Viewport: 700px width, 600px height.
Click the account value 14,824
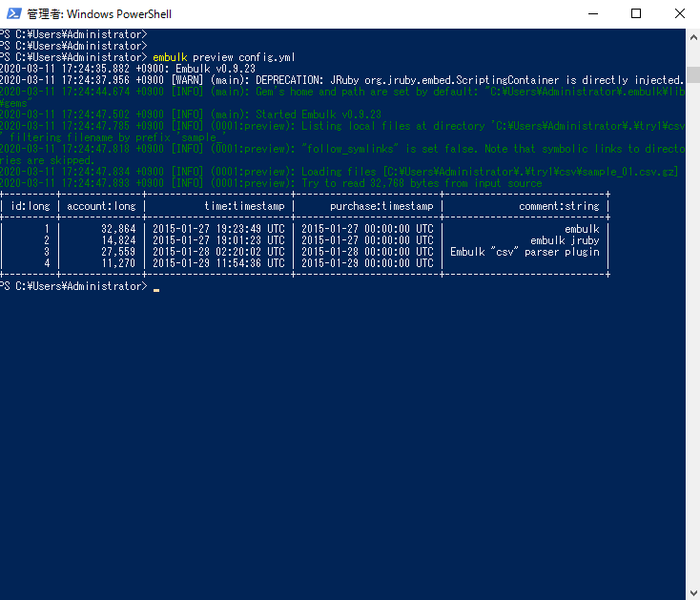click(118, 240)
